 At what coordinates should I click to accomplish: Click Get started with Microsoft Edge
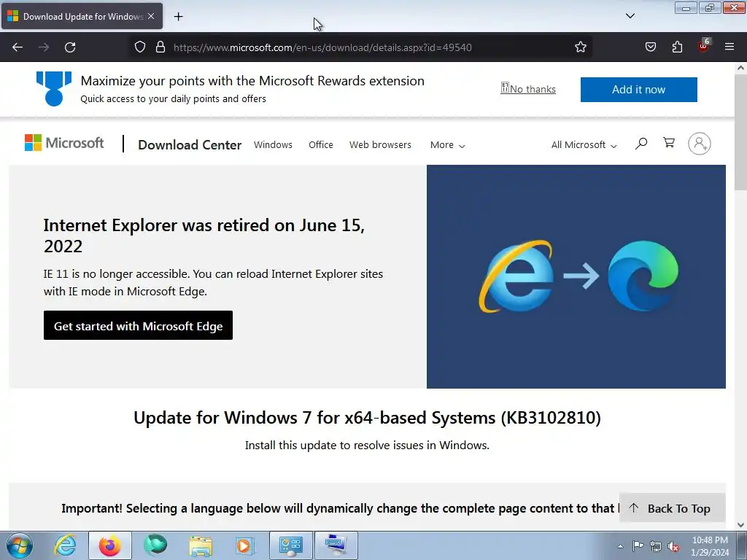[138, 326]
